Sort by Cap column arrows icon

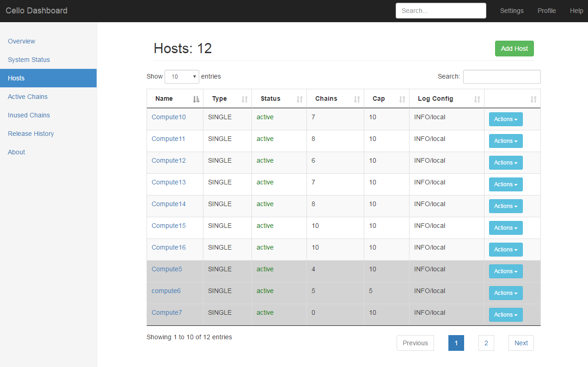coord(402,99)
